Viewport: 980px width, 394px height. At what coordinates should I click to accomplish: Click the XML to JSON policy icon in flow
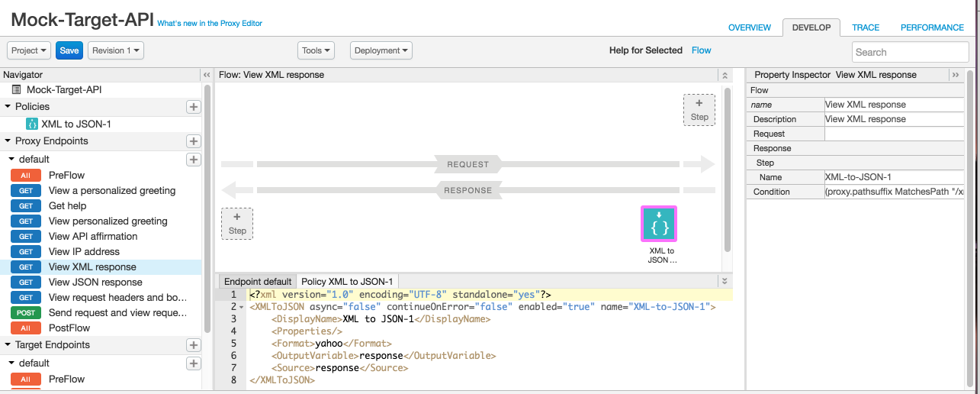tap(659, 224)
